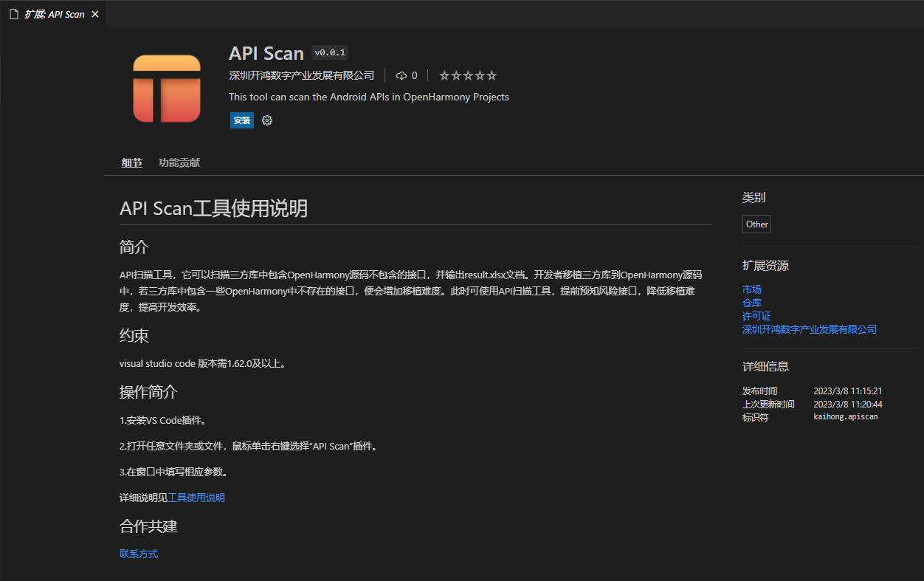Open the 功能贡献 tab
Viewport: 924px width, 581px height.
click(x=179, y=162)
